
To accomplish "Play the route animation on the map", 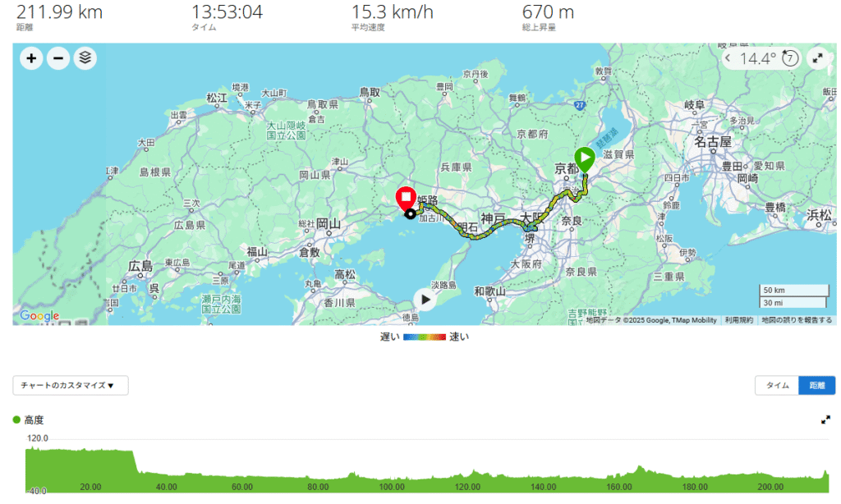I will coord(425,299).
